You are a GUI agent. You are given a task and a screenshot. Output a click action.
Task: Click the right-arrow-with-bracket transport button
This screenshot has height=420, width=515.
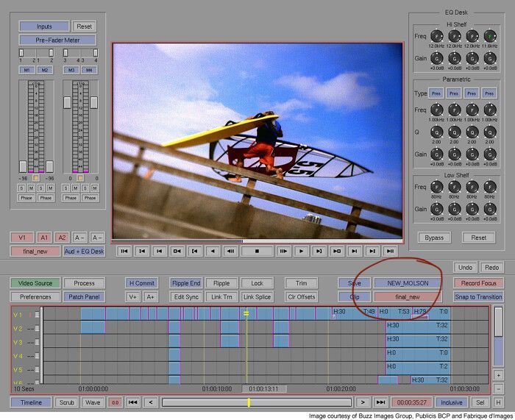(x=319, y=252)
